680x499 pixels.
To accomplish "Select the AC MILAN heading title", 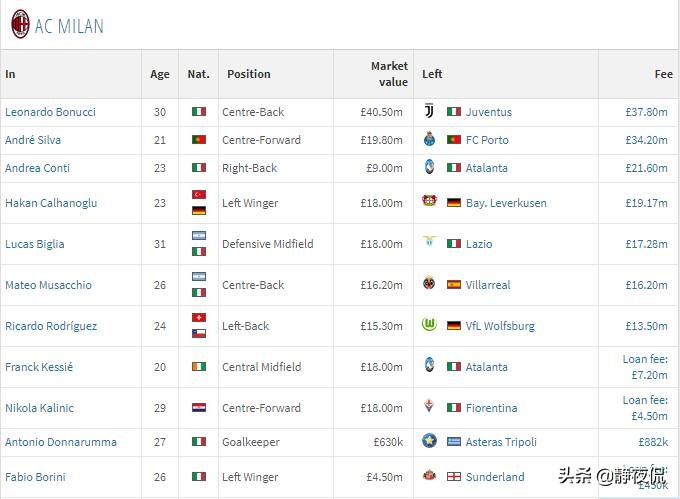I will [69, 26].
